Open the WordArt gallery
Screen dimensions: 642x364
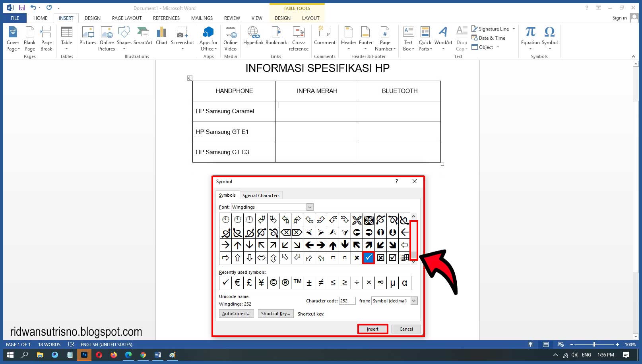(x=443, y=39)
